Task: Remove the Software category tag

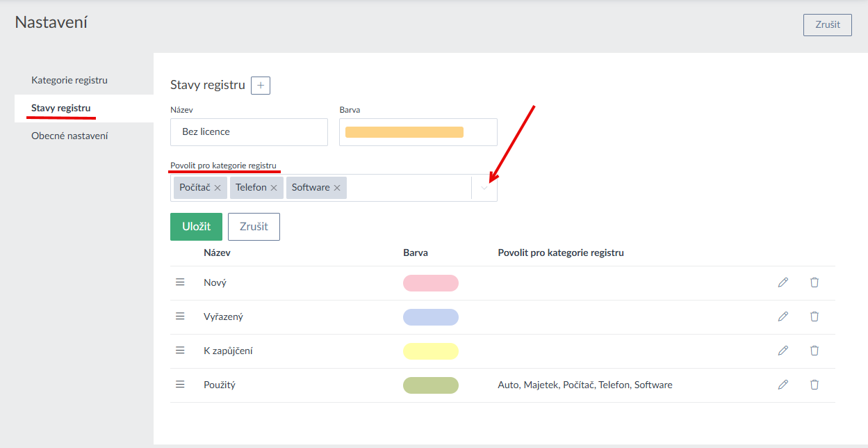Action: pos(337,188)
